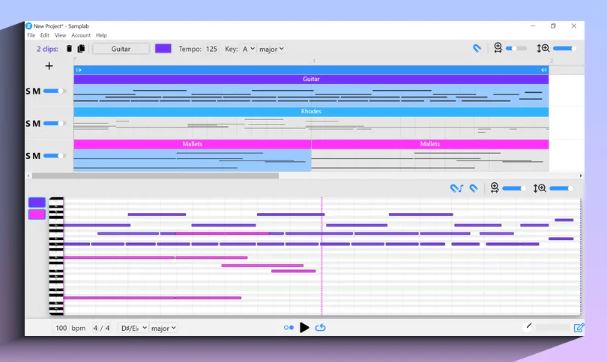Start playback with the play button
Screen dimensions: 607x362
pos(304,328)
